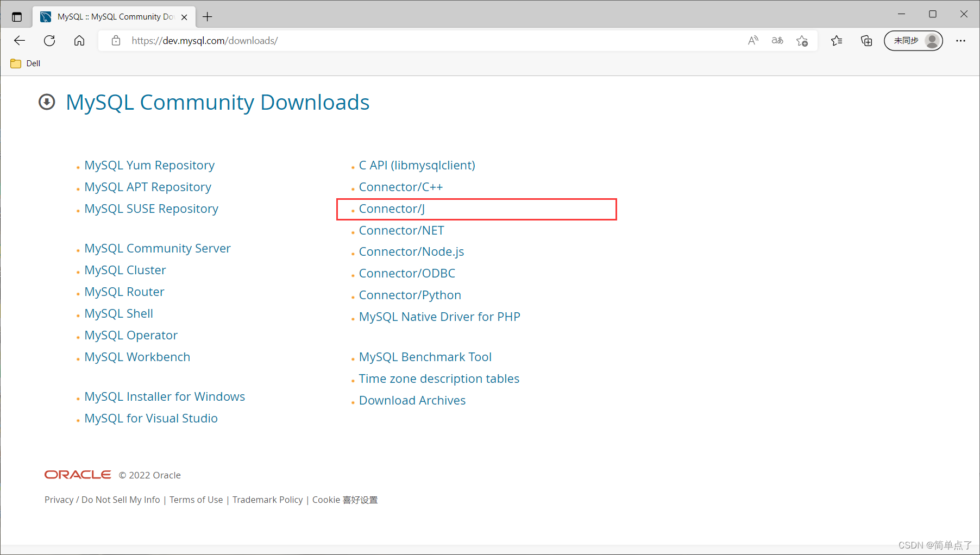The height and width of the screenshot is (555, 980).
Task: Open Cookie preferences settings
Action: pyautogui.click(x=345, y=500)
